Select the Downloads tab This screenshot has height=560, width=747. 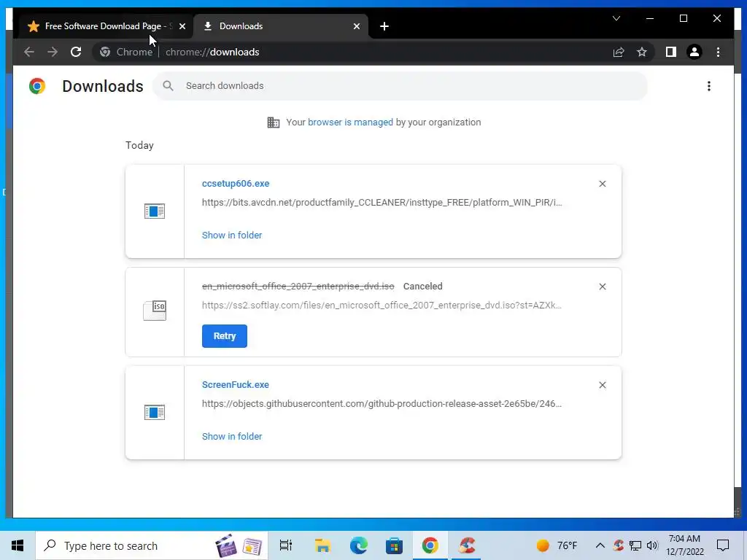[x=281, y=26]
